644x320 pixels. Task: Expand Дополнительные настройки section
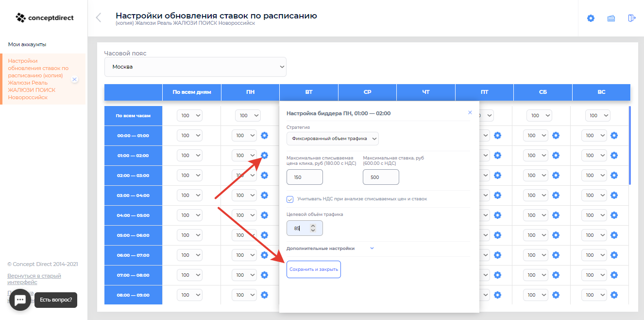point(330,248)
